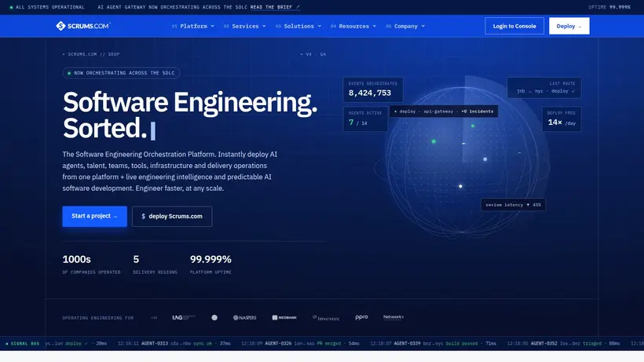Click the OPERATING ENGINEERING FOR label
Viewport: 644px width, 362px height.
97,318
